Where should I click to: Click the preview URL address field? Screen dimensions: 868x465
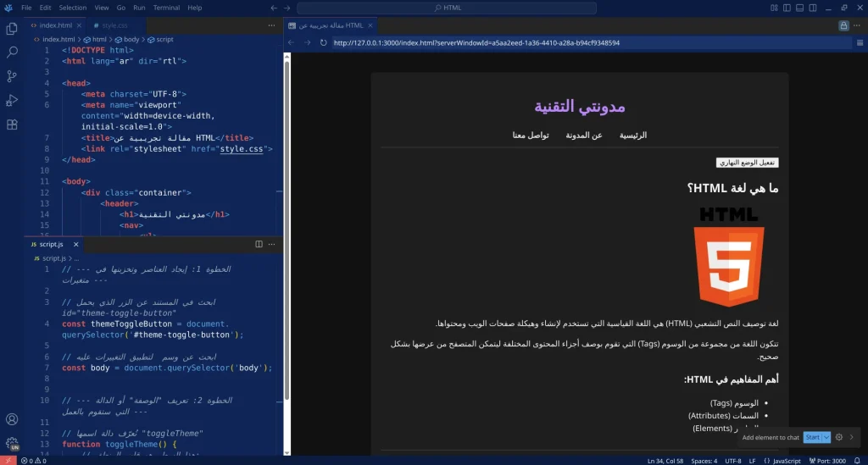tap(591, 42)
